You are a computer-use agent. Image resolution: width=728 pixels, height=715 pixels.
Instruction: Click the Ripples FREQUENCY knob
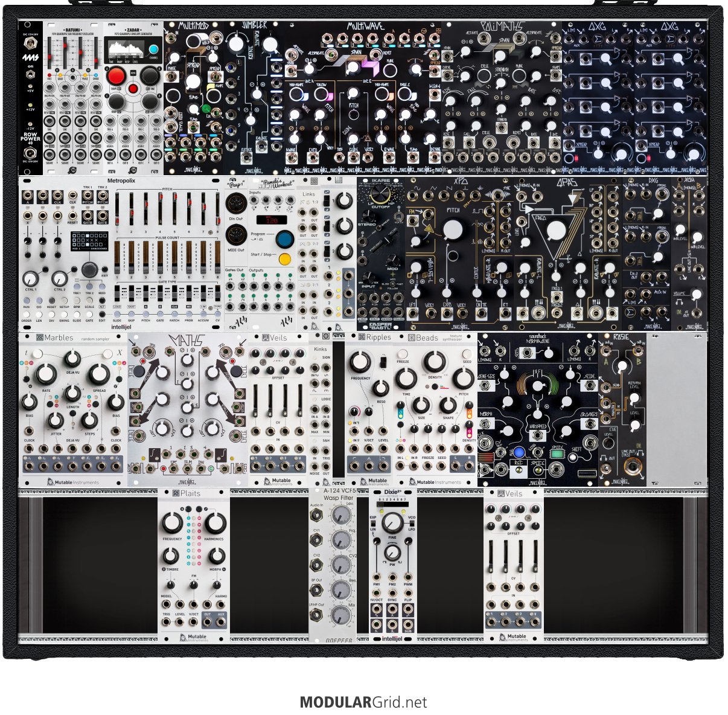point(360,362)
